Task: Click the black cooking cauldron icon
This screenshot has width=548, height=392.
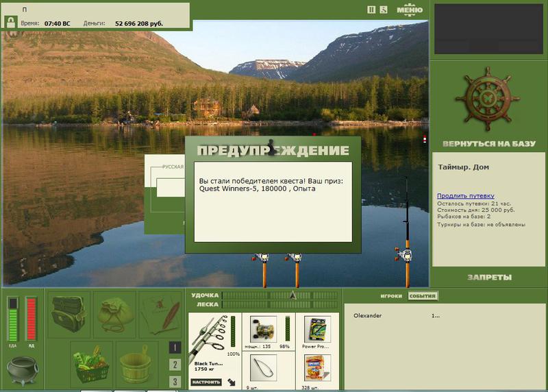Action: click(23, 370)
